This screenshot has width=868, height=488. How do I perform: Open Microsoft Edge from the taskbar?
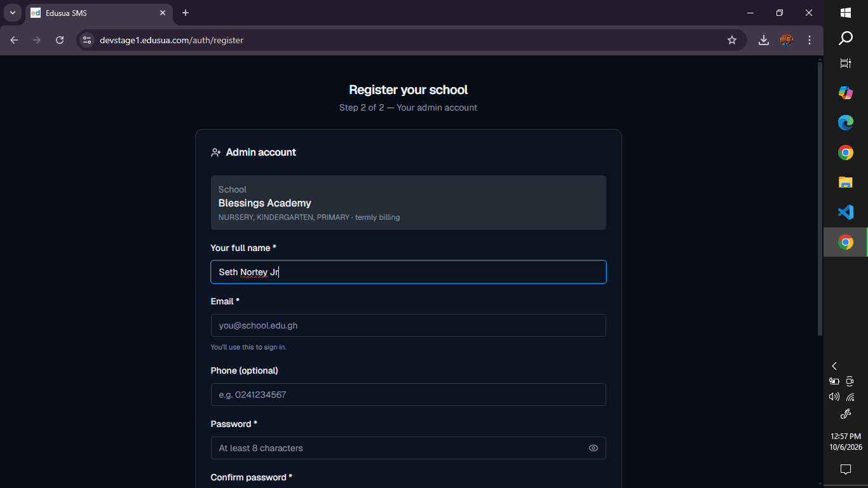(846, 123)
